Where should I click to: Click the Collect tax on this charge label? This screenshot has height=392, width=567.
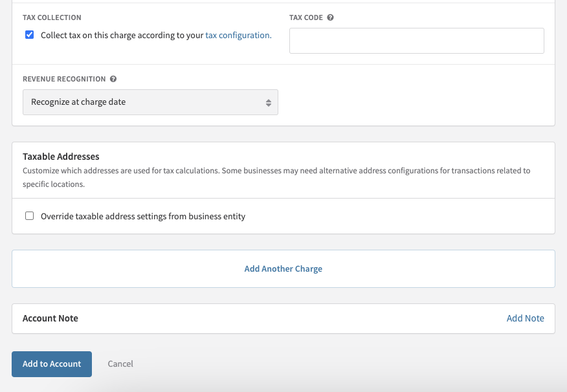pyautogui.click(x=156, y=35)
